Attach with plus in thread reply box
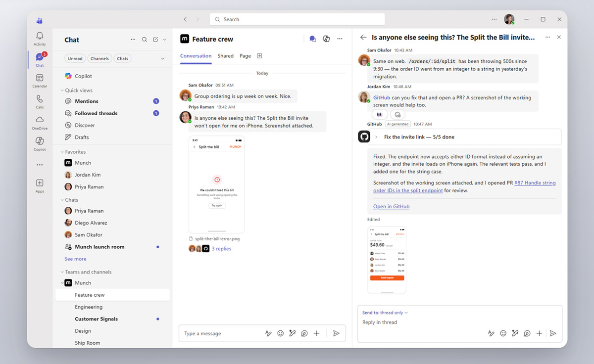 (539, 333)
